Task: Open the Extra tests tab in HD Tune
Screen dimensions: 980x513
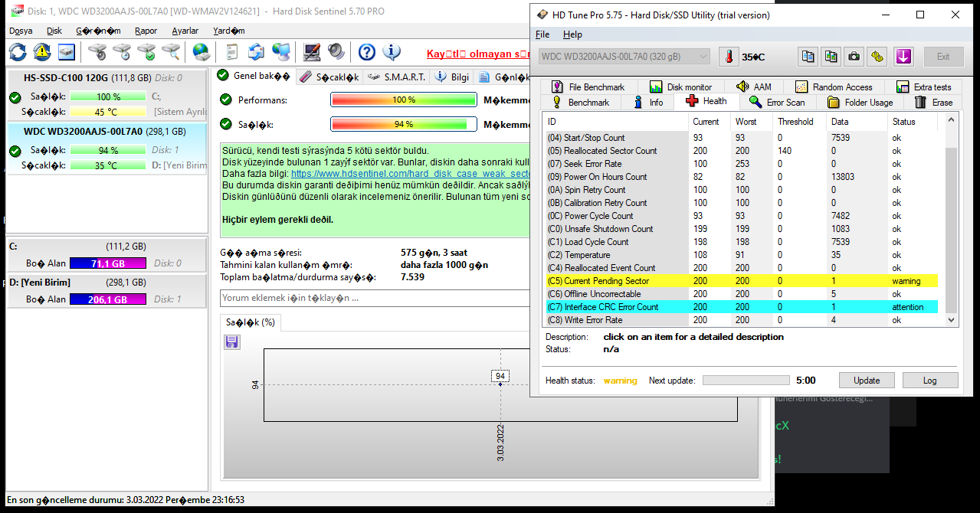Action: click(x=923, y=87)
